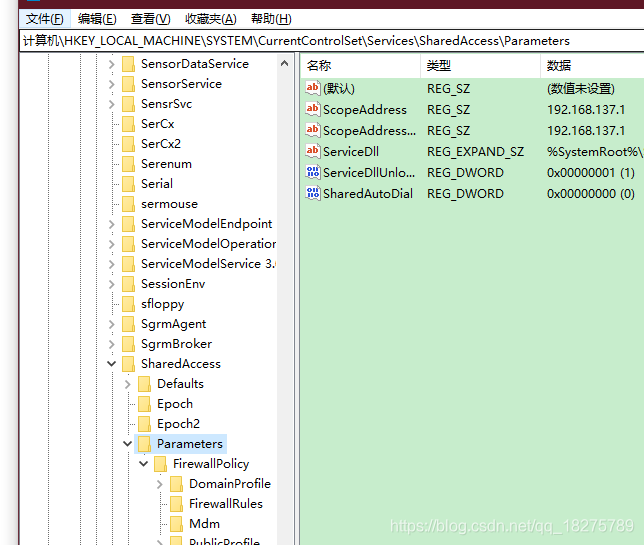Open the 编辑(E) menu
The image size is (644, 545).
coord(97,19)
